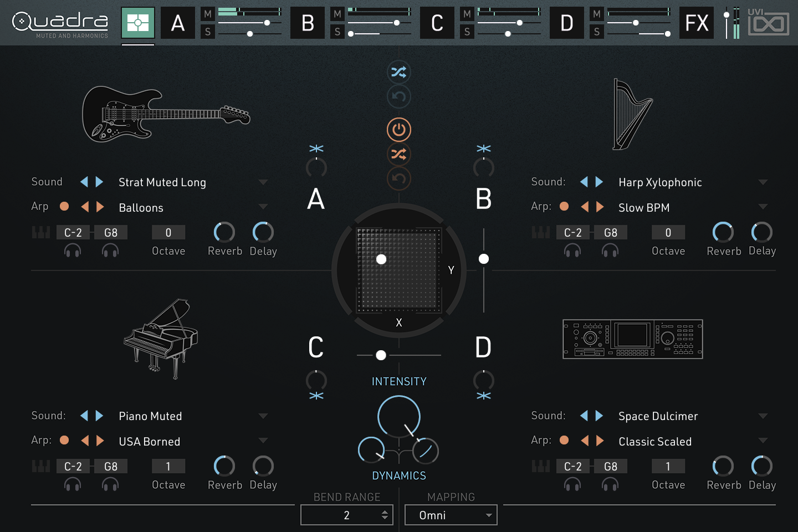The image size is (798, 532).
Task: Switch to the part C tab
Action: tap(437, 23)
